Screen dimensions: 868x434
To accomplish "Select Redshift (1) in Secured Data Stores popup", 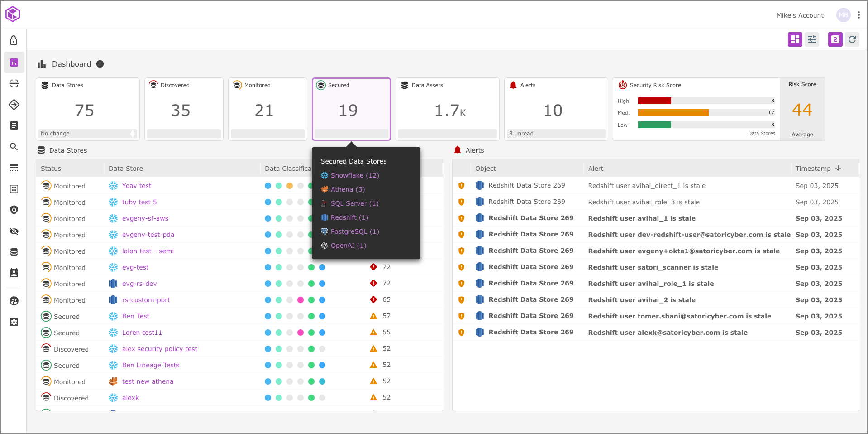I will tap(349, 217).
